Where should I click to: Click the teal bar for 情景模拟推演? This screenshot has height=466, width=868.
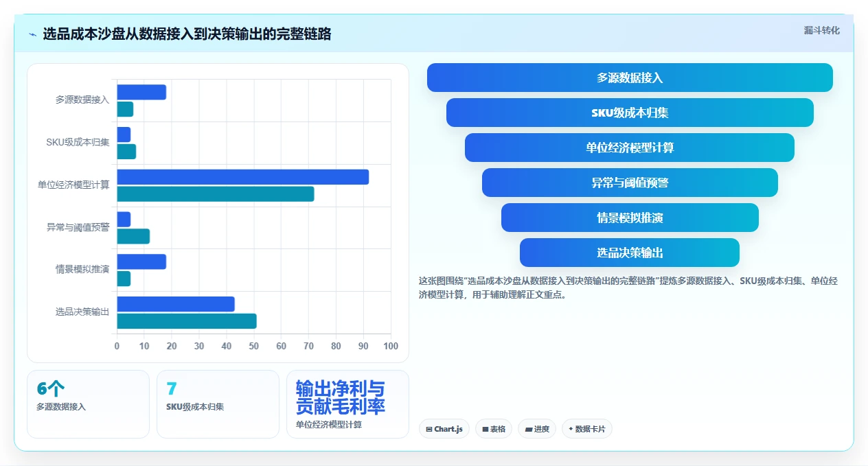pos(124,279)
